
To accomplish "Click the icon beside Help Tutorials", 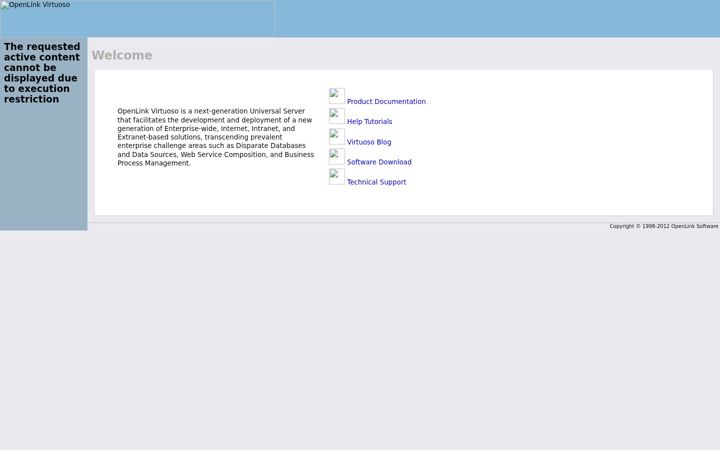I will pyautogui.click(x=337, y=116).
